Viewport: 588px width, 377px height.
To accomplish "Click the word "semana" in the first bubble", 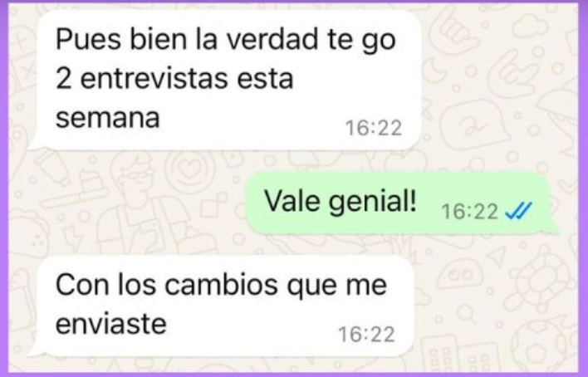I will [x=108, y=119].
